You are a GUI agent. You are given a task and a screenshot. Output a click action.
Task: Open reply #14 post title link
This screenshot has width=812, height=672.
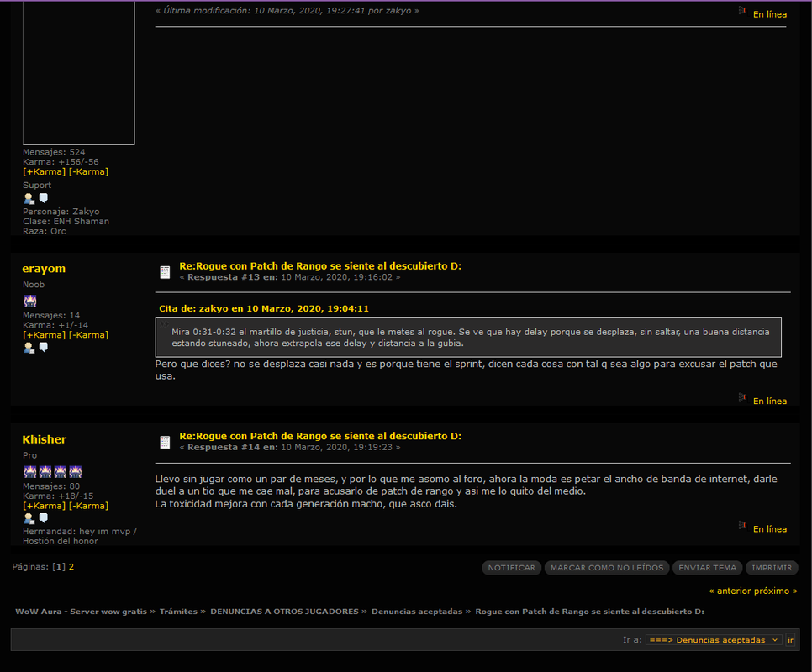point(320,436)
